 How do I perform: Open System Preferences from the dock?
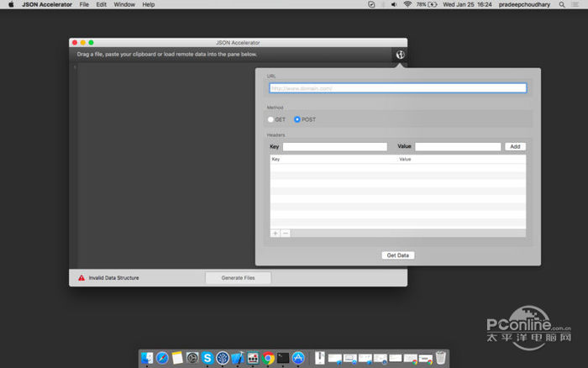tap(192, 358)
